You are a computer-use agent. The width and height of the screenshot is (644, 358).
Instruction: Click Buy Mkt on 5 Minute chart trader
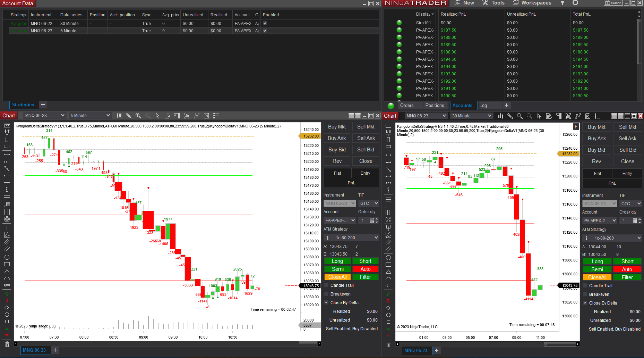click(x=337, y=127)
